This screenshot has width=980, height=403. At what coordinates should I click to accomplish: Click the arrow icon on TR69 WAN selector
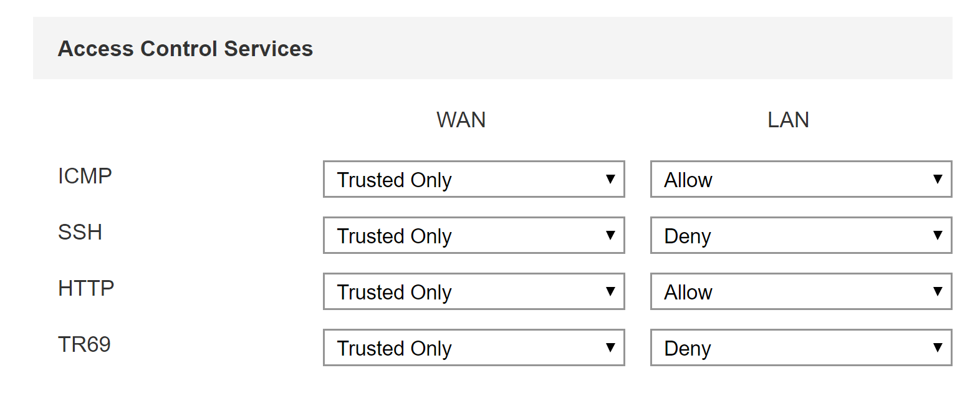pos(610,348)
